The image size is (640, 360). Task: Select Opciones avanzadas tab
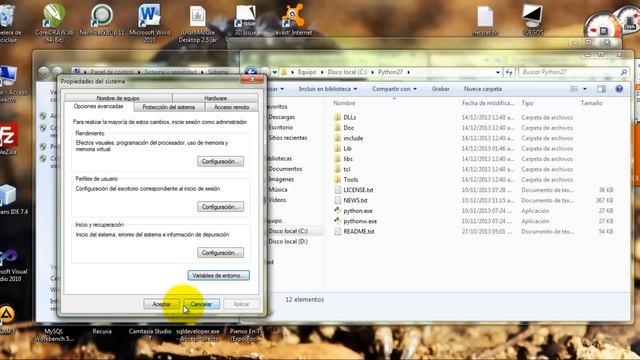coord(98,106)
